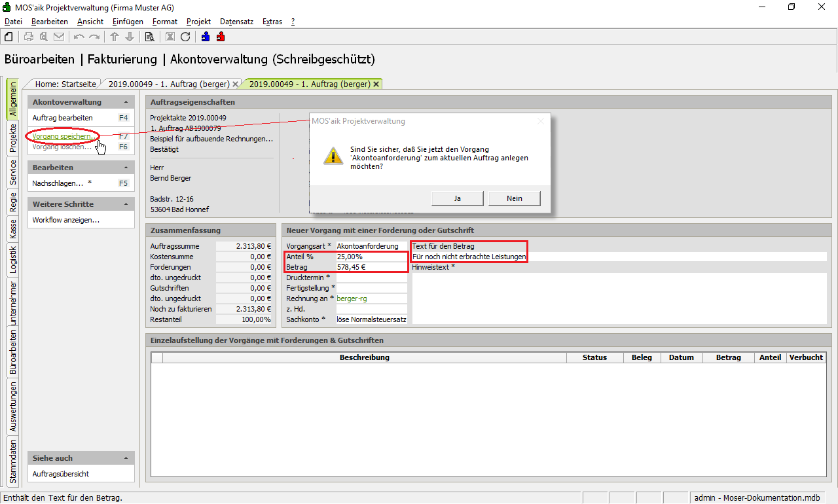The width and height of the screenshot is (838, 504).
Task: Open the document search preview icon
Action: coord(149,37)
